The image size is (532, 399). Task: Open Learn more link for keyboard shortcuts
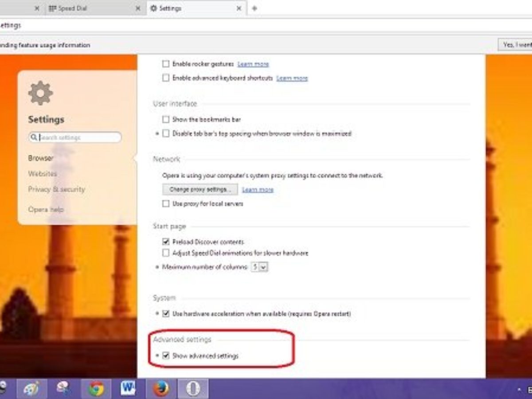click(292, 78)
